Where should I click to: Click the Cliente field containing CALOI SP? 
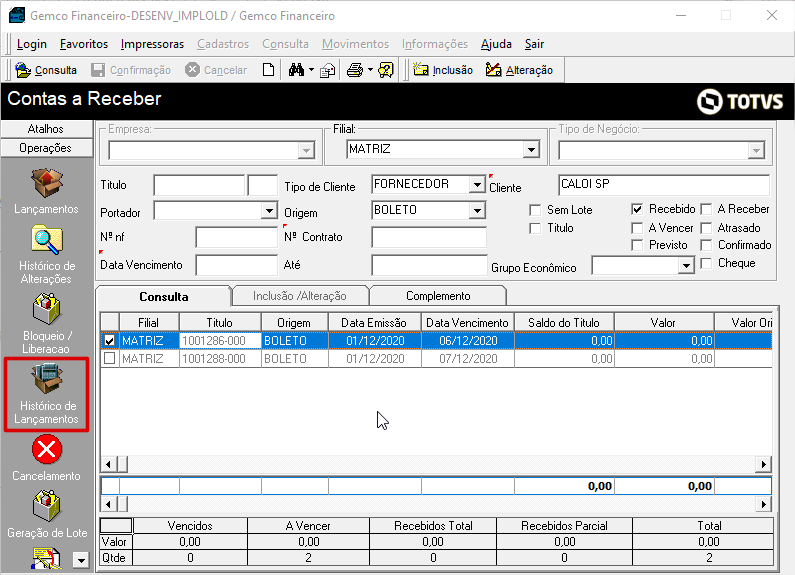(x=664, y=185)
